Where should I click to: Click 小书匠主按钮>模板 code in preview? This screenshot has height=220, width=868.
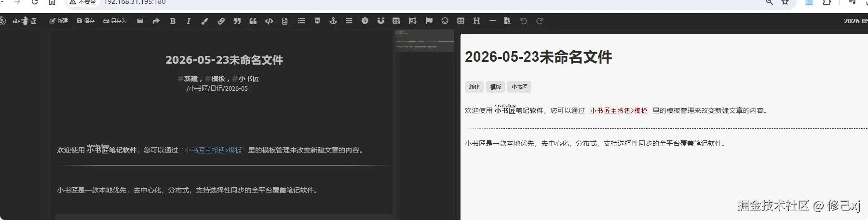pos(619,110)
